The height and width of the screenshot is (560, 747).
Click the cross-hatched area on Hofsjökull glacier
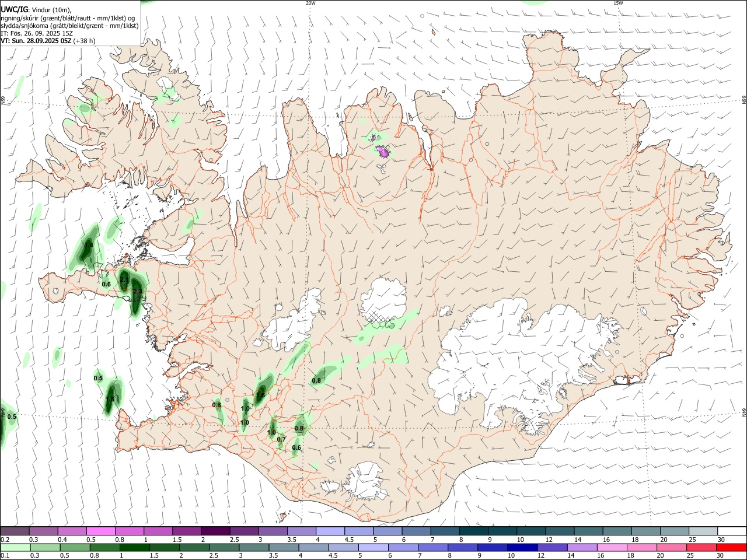(380, 317)
